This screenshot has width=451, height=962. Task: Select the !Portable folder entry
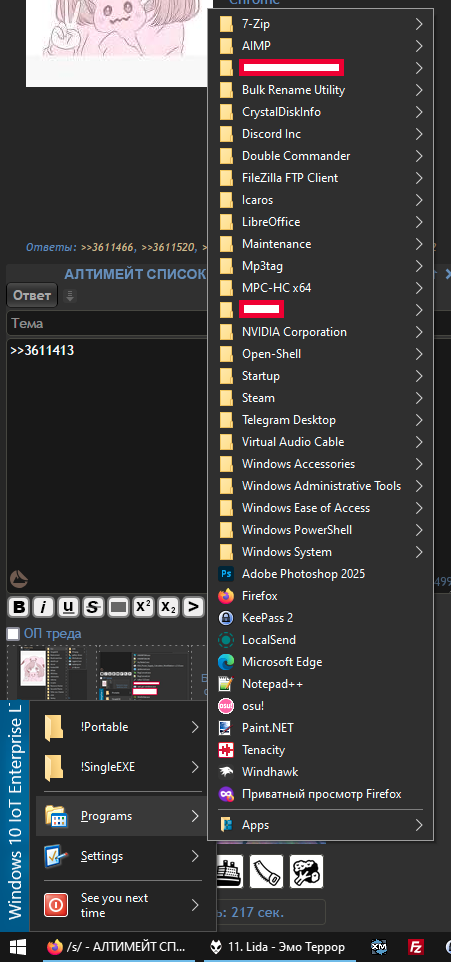pos(121,727)
